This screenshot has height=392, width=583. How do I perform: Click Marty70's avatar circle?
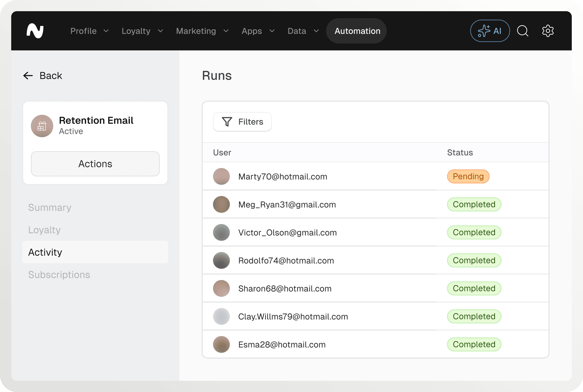[x=221, y=177]
